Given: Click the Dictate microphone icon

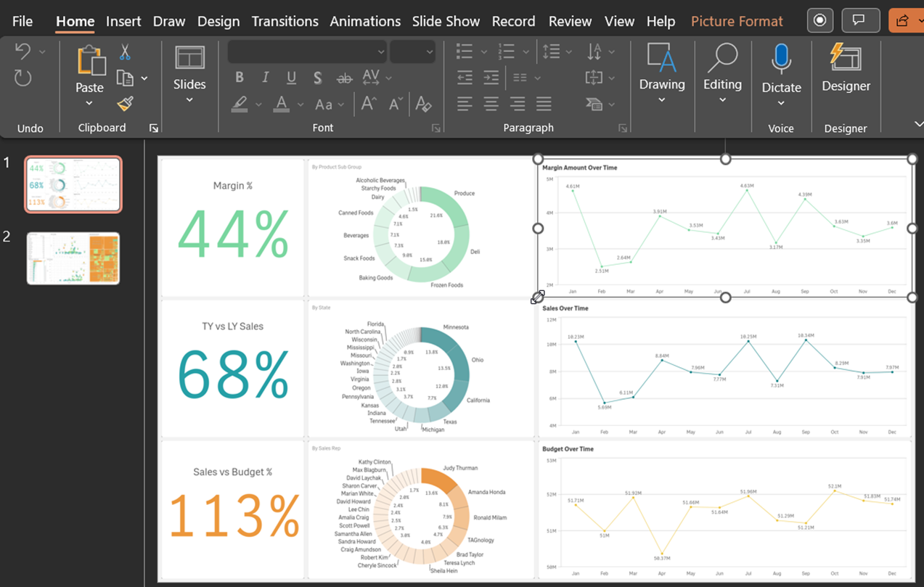Looking at the screenshot, I should click(781, 59).
